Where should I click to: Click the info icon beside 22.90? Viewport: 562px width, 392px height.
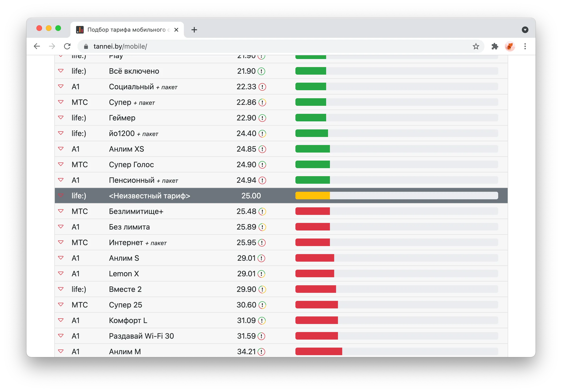(262, 118)
